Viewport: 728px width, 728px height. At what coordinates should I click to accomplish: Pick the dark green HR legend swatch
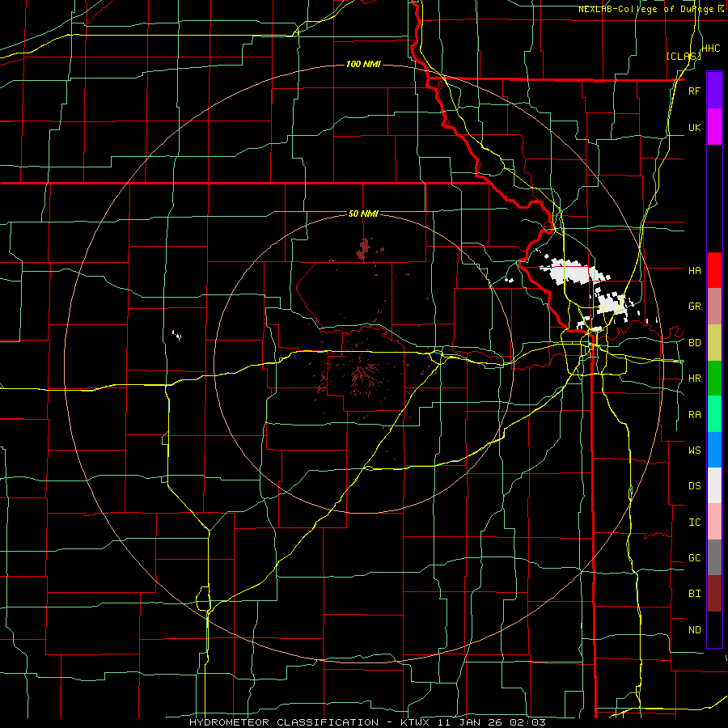pyautogui.click(x=714, y=379)
